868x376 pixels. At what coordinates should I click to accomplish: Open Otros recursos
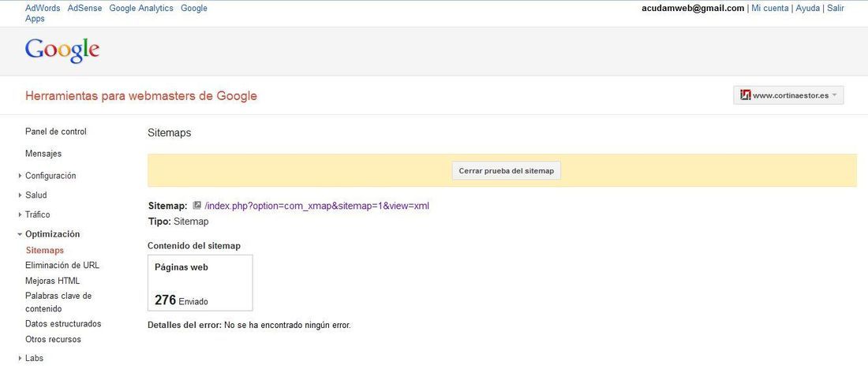53,339
